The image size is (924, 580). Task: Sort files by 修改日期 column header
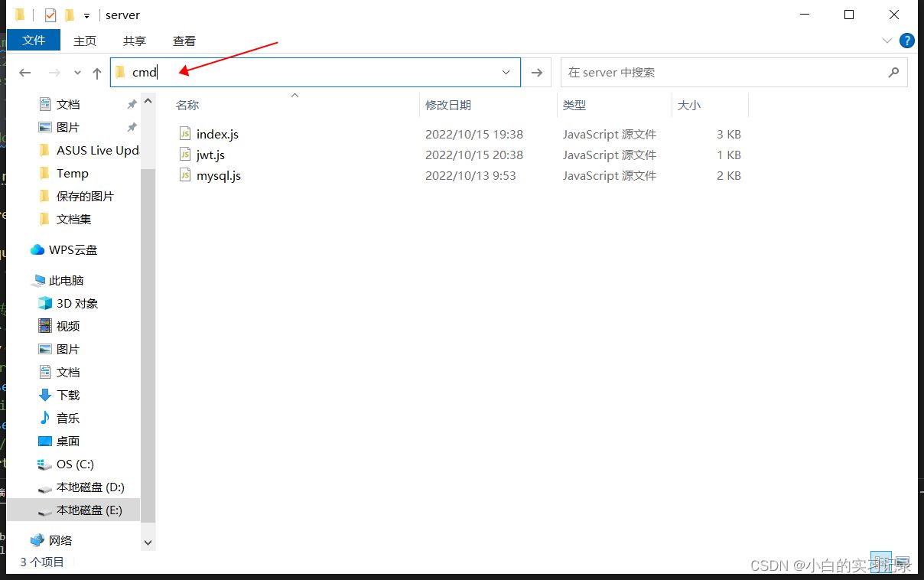click(x=448, y=106)
